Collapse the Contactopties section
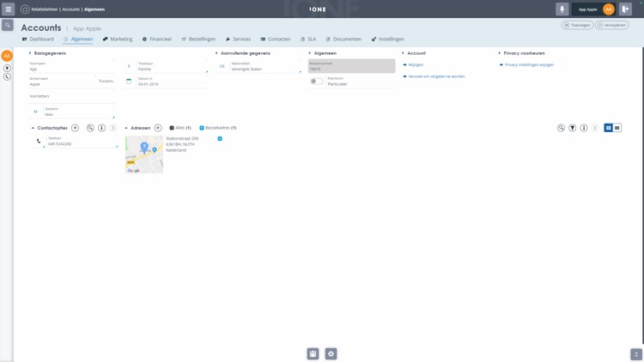The width and height of the screenshot is (644, 362). [x=33, y=128]
